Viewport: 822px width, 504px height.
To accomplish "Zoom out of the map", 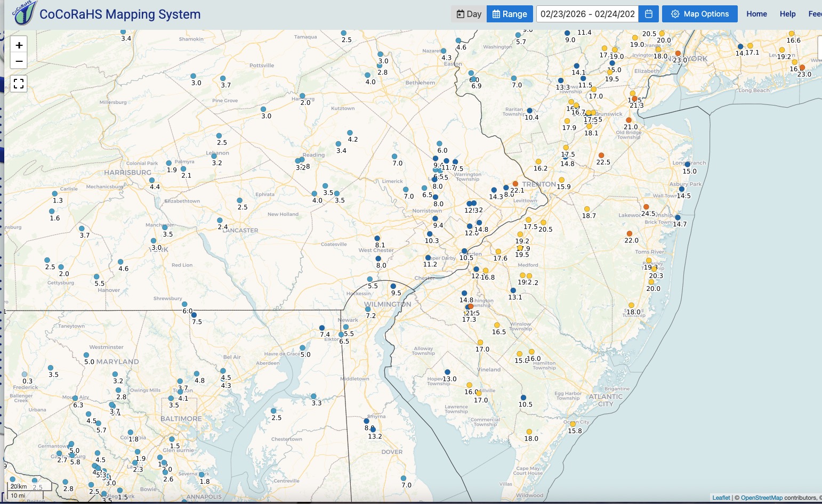I will [19, 61].
